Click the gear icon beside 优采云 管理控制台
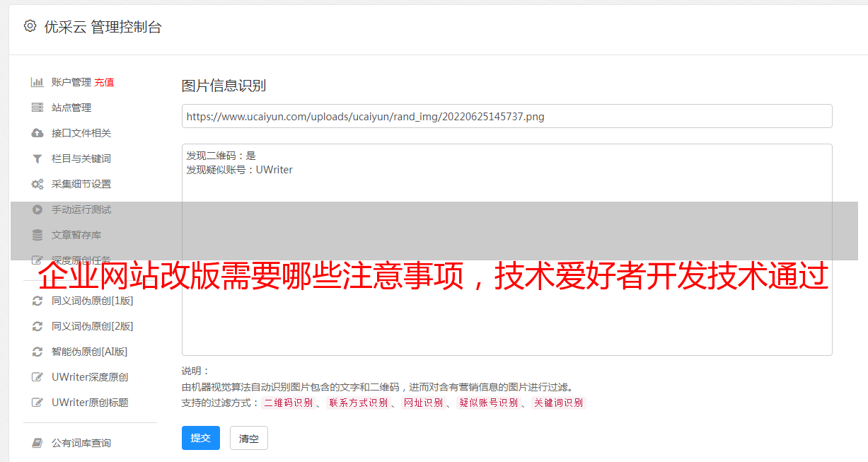 pos(30,26)
